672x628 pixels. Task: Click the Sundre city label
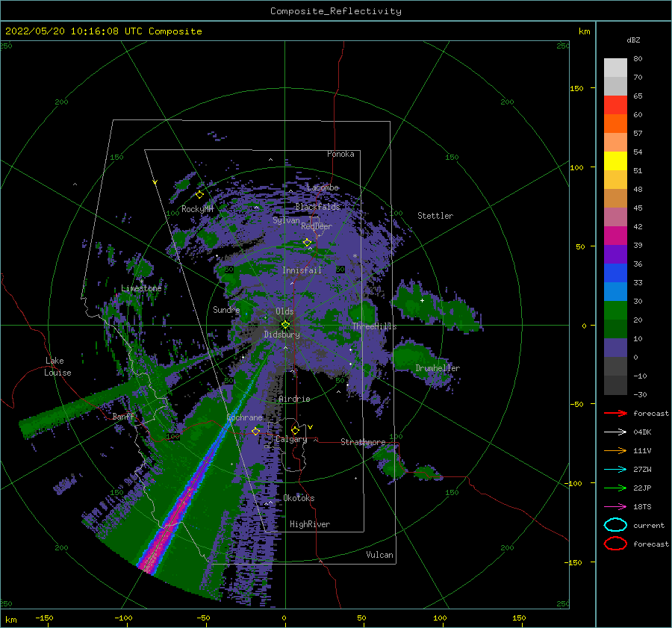point(226,309)
